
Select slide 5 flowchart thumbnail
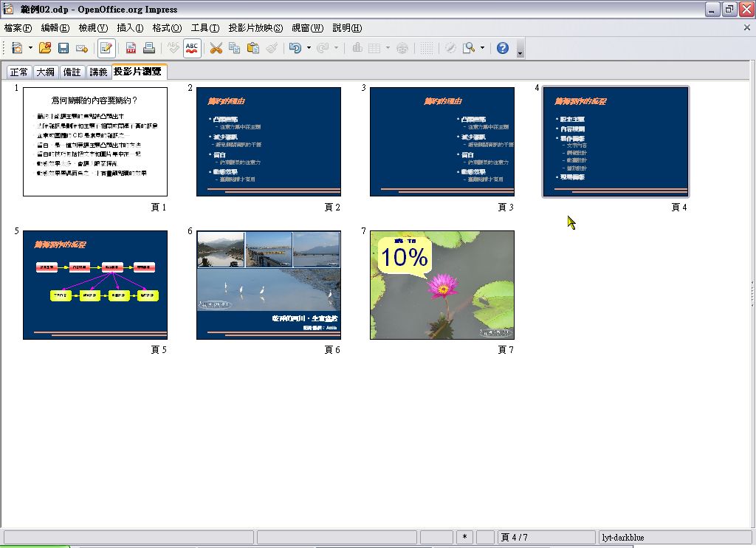pos(95,285)
